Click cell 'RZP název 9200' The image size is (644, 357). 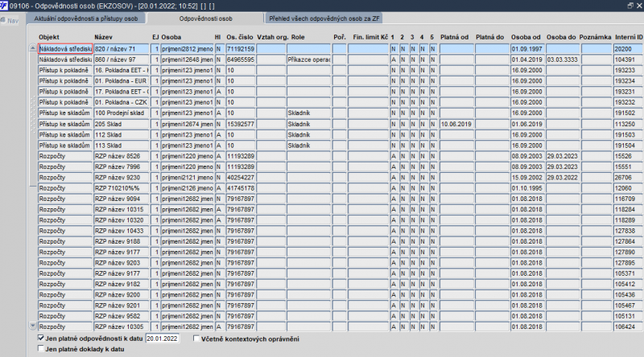[122, 294]
